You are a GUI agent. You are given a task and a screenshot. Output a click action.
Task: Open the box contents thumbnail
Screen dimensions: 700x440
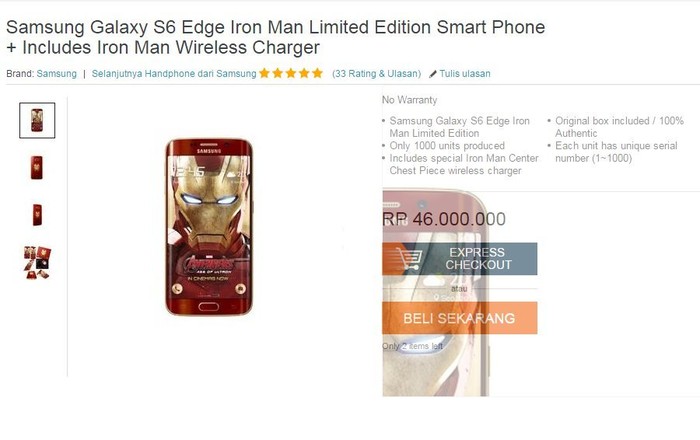(37, 262)
